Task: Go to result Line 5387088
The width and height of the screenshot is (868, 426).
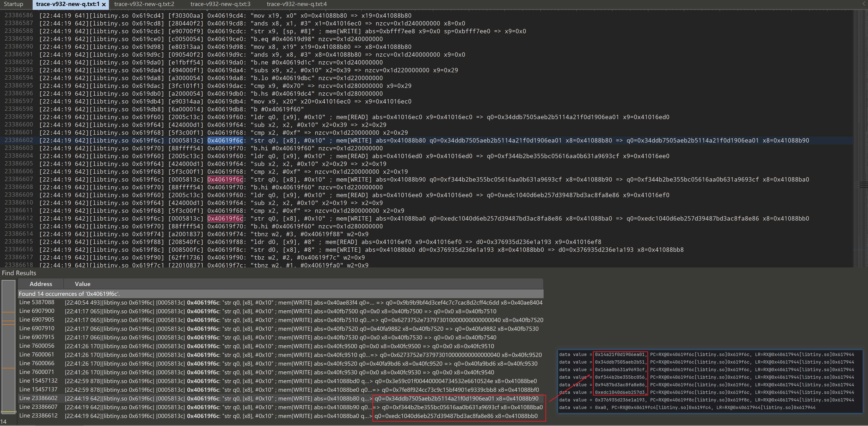Action: coord(280,303)
